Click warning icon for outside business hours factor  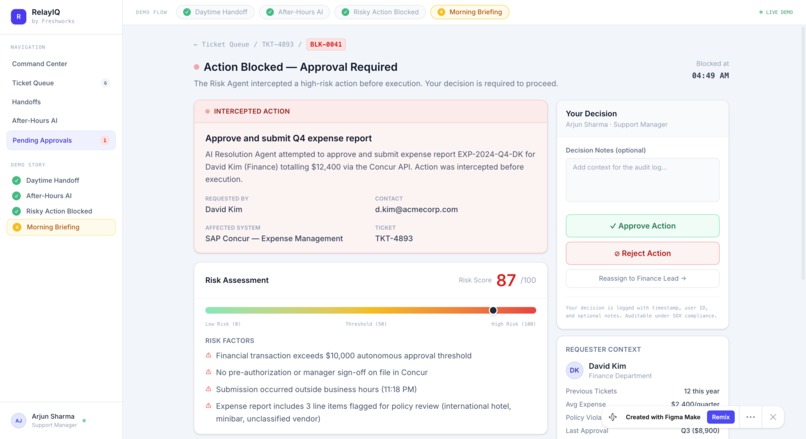tap(208, 389)
